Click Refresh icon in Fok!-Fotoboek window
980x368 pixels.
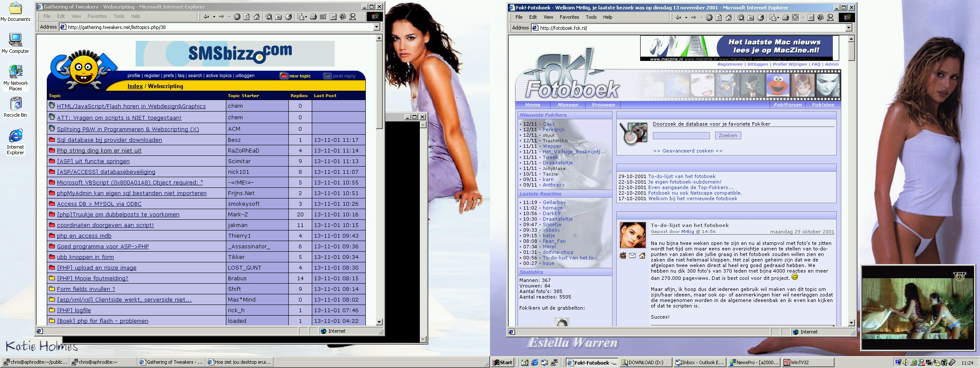click(718, 17)
